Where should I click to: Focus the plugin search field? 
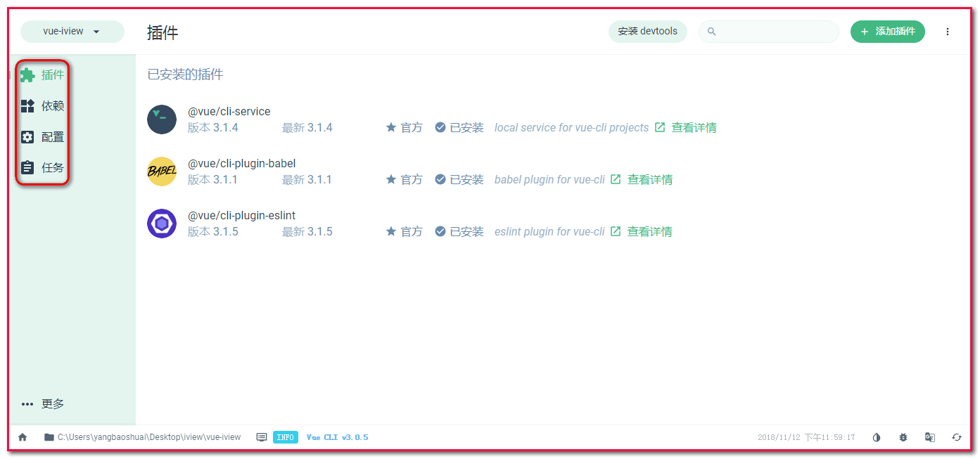point(768,32)
